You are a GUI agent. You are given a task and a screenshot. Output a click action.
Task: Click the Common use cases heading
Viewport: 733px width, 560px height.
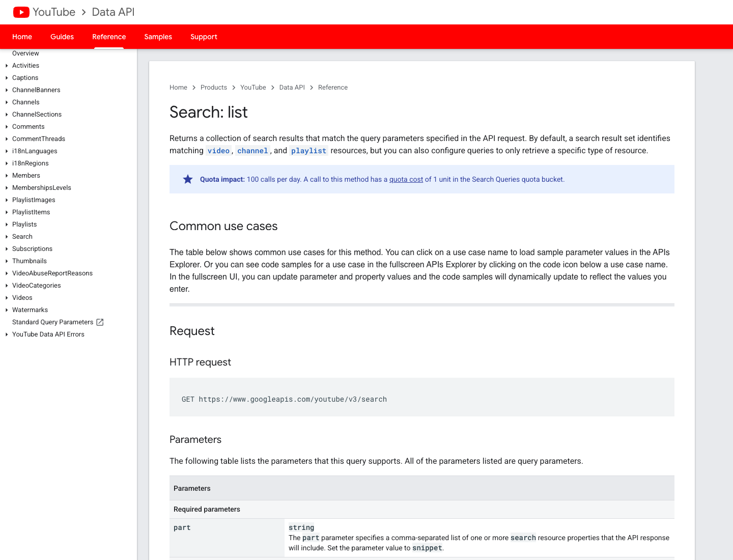[223, 226]
